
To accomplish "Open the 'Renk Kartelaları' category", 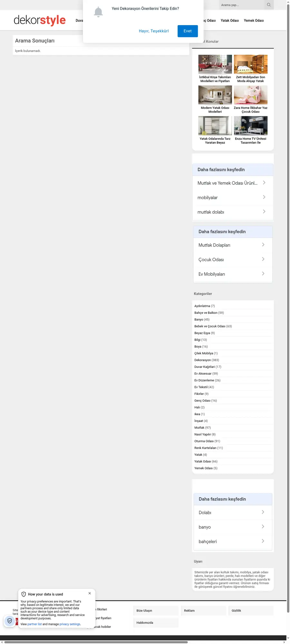I will pos(205,448).
